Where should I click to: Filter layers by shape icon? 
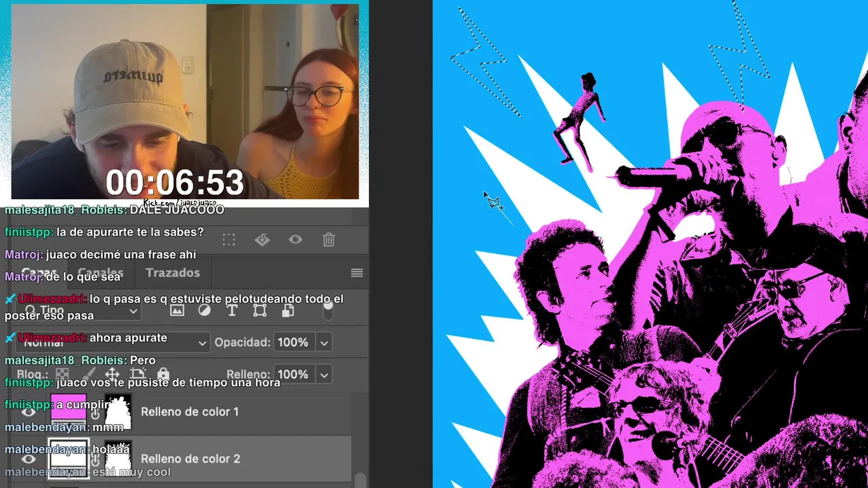(x=260, y=310)
